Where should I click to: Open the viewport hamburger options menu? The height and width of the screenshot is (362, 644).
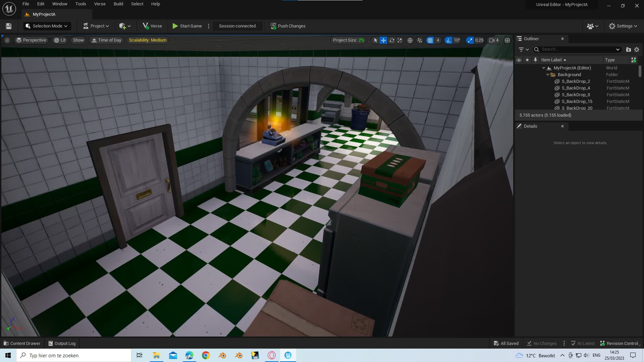pyautogui.click(x=7, y=40)
